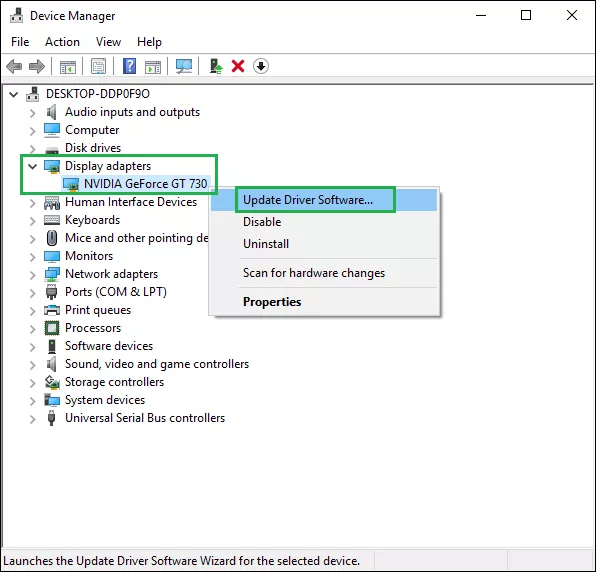Select the Network adapters label
596x572 pixels.
111,274
